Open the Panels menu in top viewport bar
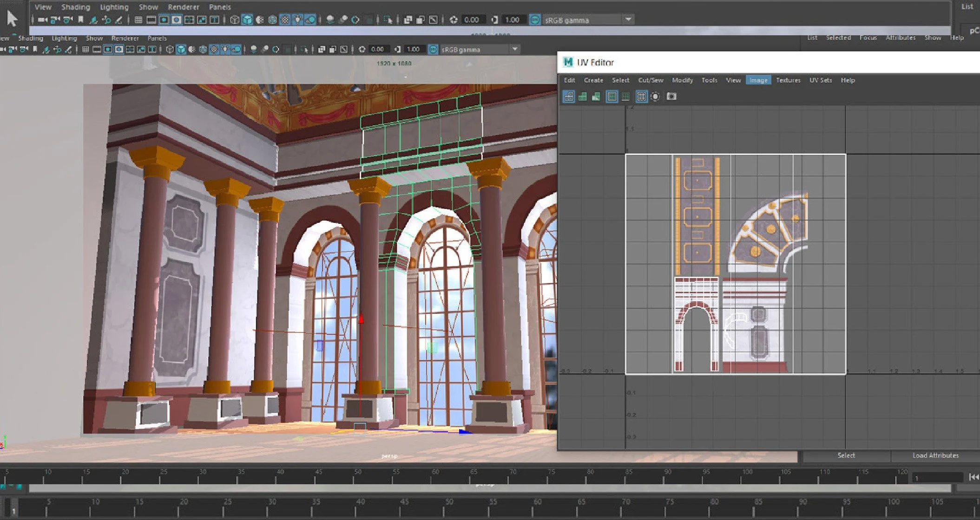Screen dimensions: 980x520 pos(220,7)
